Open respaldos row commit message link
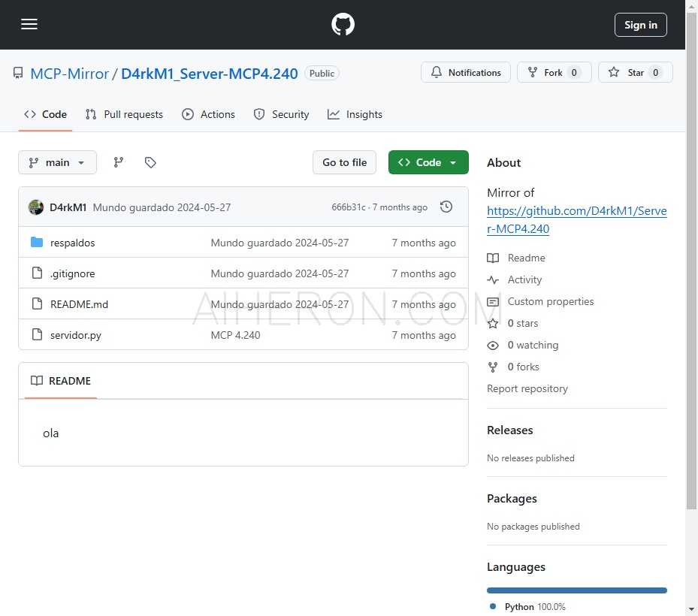The image size is (698, 616). click(280, 243)
